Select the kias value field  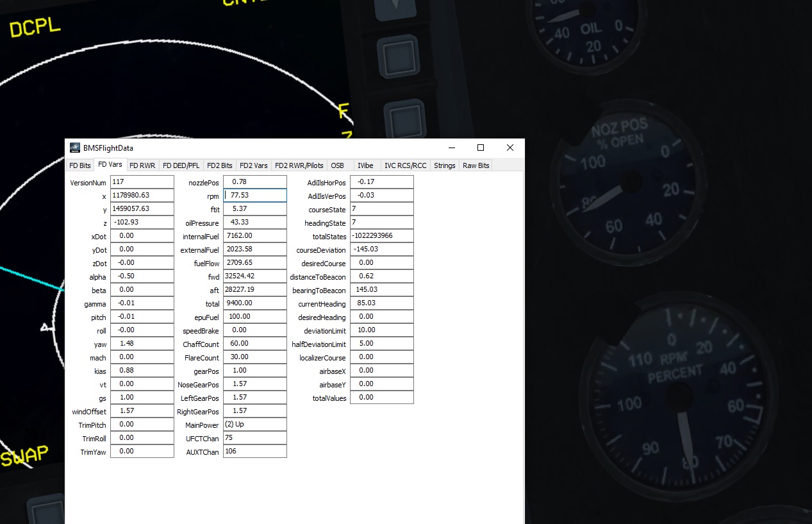coord(142,371)
